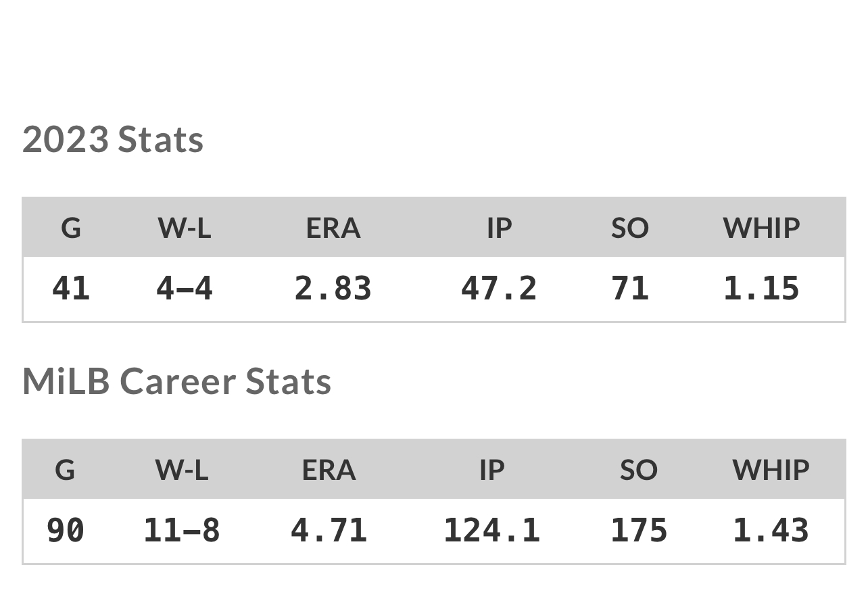The height and width of the screenshot is (607, 868).
Task: Click the career games value 90
Action: [x=66, y=531]
